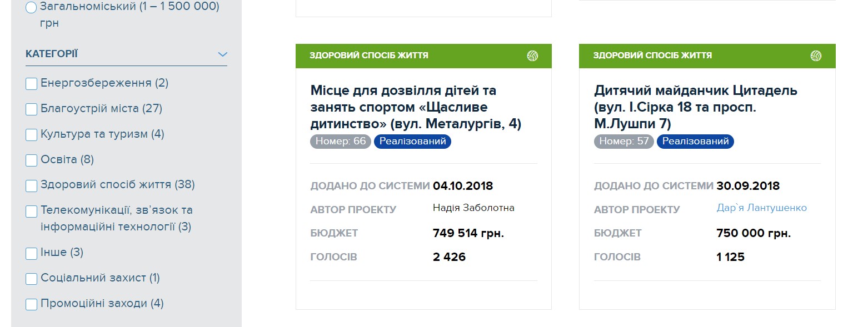Select the Телекомунікації, зв'язок checkbox
Screen dimensions: 868x327
[32, 211]
